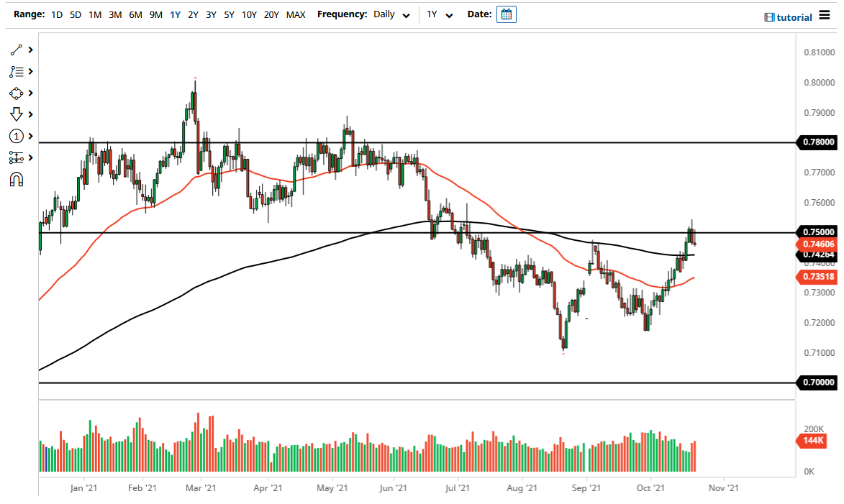Switch to the 1D range tab

point(56,14)
